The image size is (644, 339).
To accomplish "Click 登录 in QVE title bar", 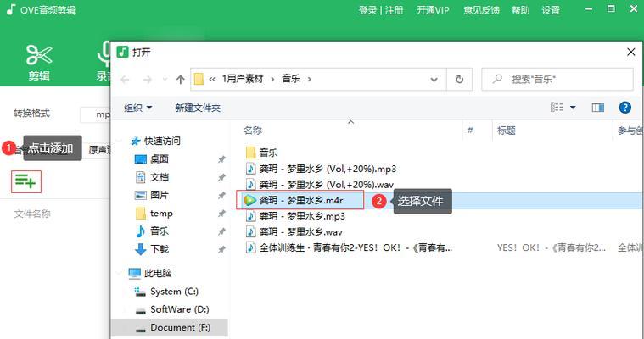I will pyautogui.click(x=367, y=10).
